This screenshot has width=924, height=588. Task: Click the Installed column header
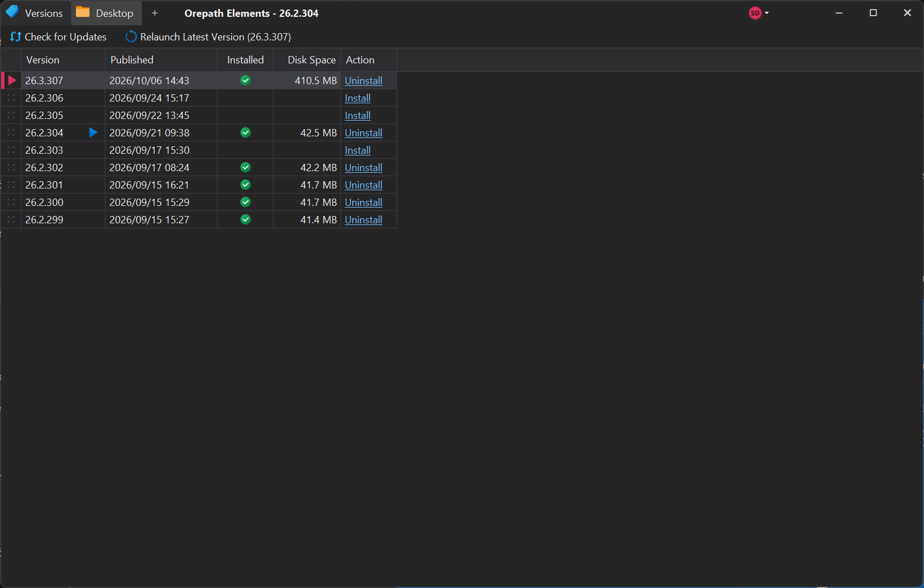click(x=245, y=59)
